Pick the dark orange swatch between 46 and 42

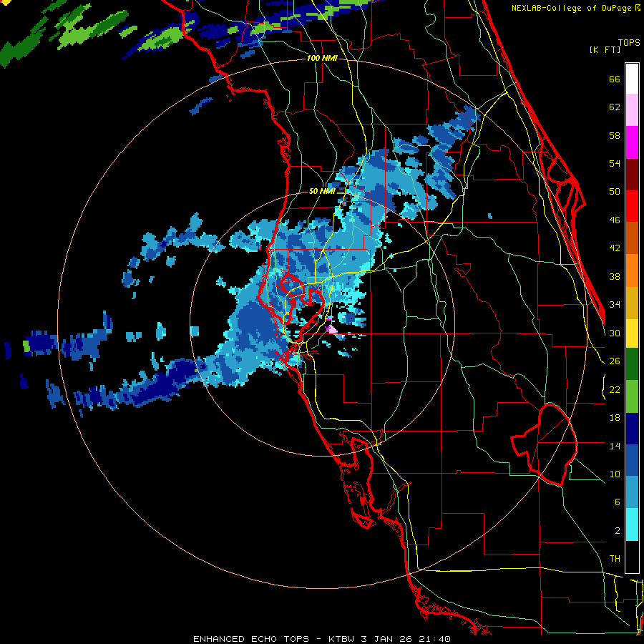point(632,238)
